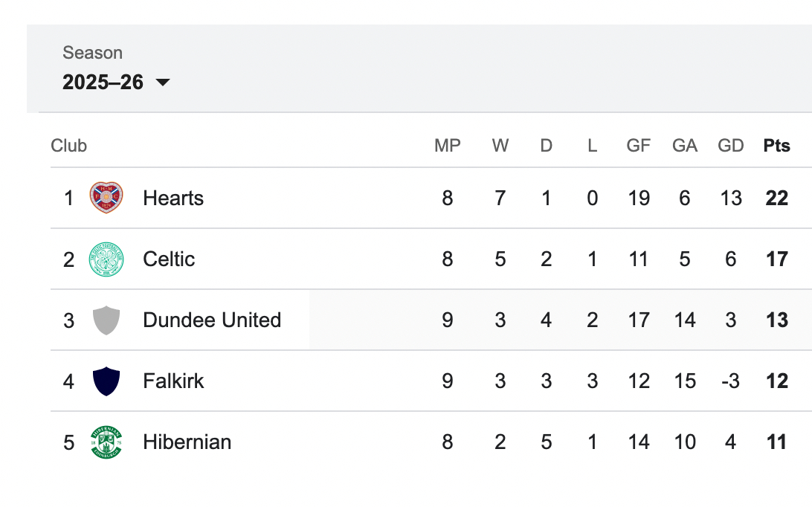This screenshot has height=507, width=812.
Task: Click the GD column header
Action: click(x=730, y=146)
